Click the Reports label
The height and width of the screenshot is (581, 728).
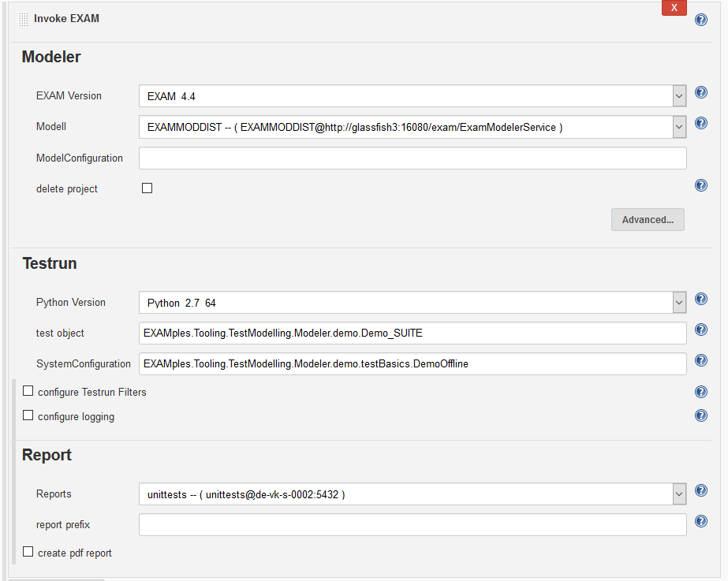pos(54,493)
